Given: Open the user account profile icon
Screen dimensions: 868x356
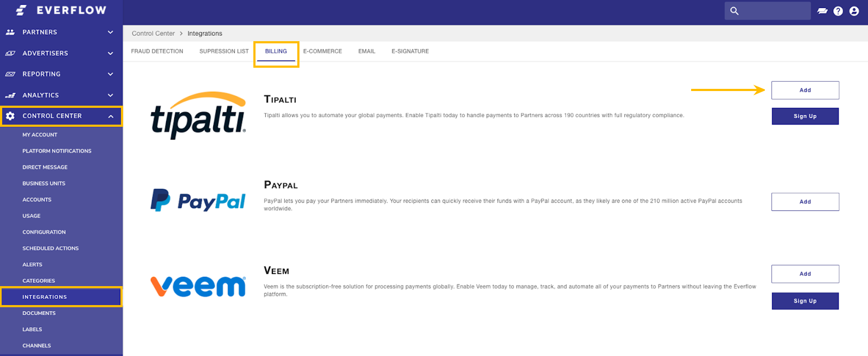Looking at the screenshot, I should click(x=854, y=11).
